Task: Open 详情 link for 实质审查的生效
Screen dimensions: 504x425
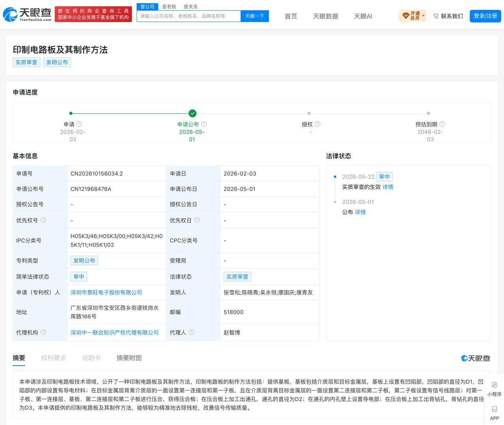Action: [x=388, y=187]
